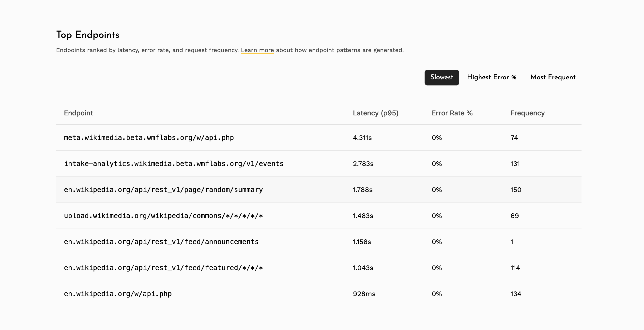This screenshot has height=330, width=644.
Task: Select the meta.wikimedia.beta.wmflabs.org/w/api.php row
Action: click(149, 137)
